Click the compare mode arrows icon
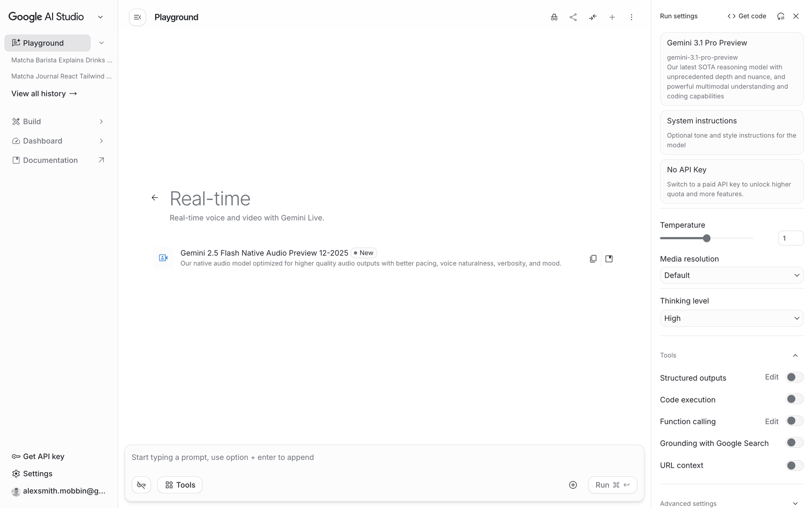Viewport: 812px width, 508px height. click(593, 17)
